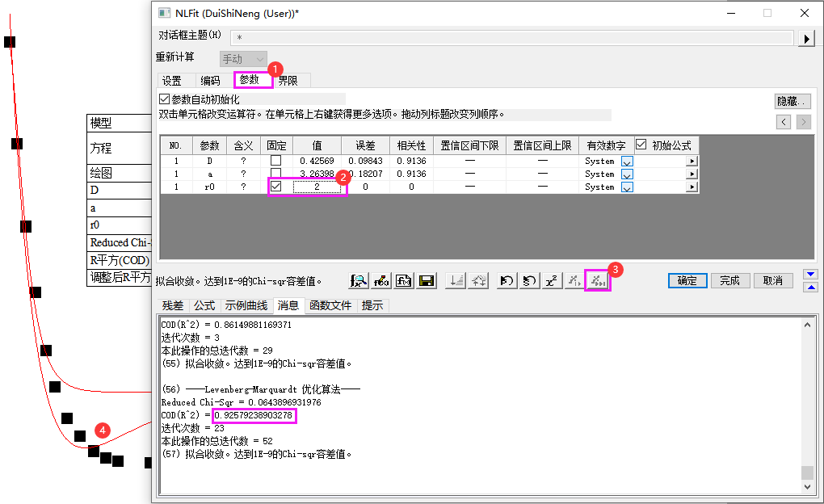The image size is (824, 504).
Task: Open the 示例曲线 tab
Action: coord(246,305)
